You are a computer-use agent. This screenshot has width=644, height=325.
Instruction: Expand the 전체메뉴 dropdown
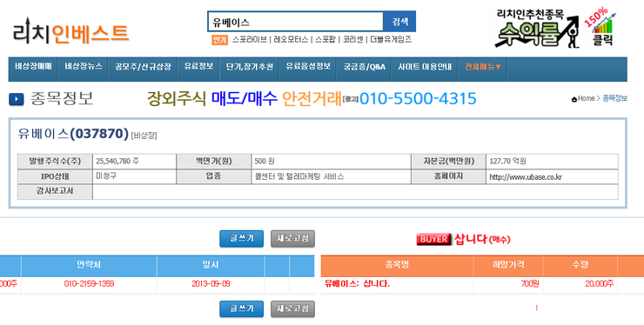[x=483, y=66]
